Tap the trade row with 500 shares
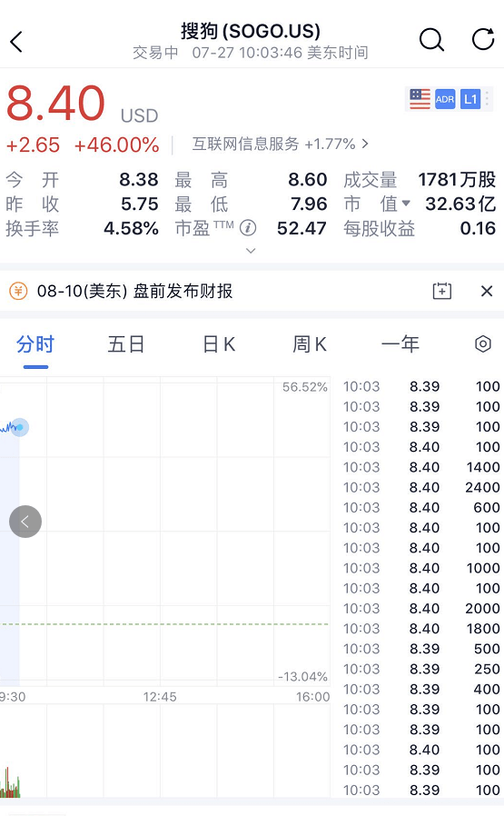The height and width of the screenshot is (816, 504). pyautogui.click(x=421, y=649)
